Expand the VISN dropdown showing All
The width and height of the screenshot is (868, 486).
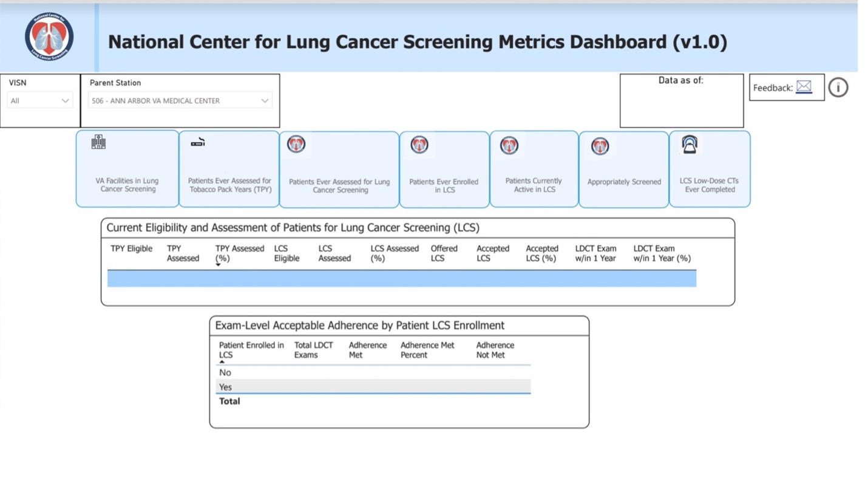coord(40,100)
